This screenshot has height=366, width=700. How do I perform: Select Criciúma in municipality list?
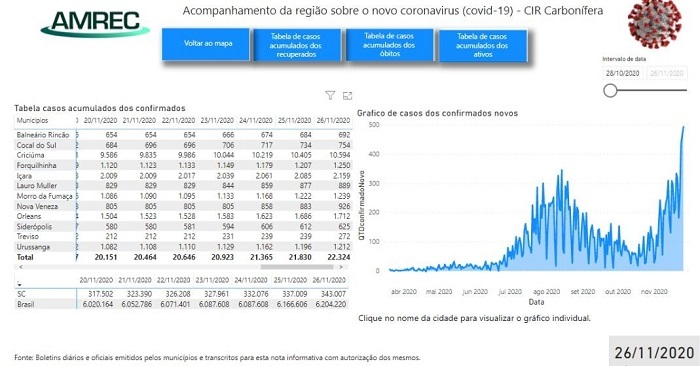(x=30, y=155)
